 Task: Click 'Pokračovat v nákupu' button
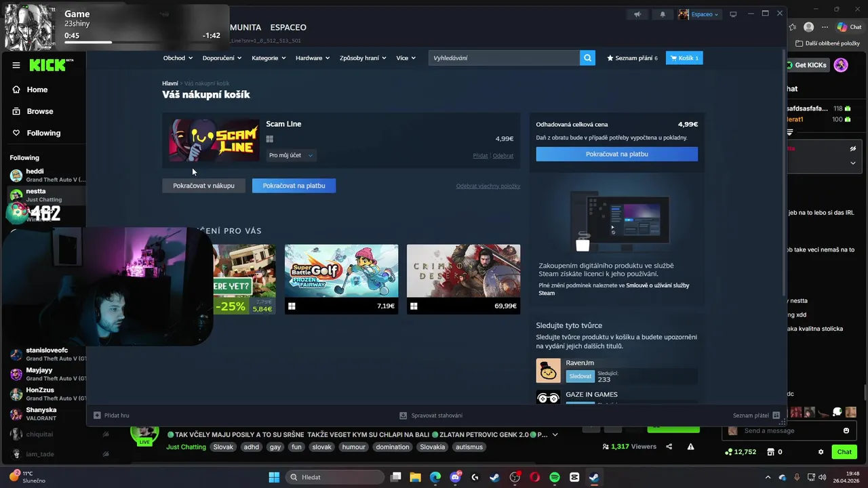(x=203, y=186)
